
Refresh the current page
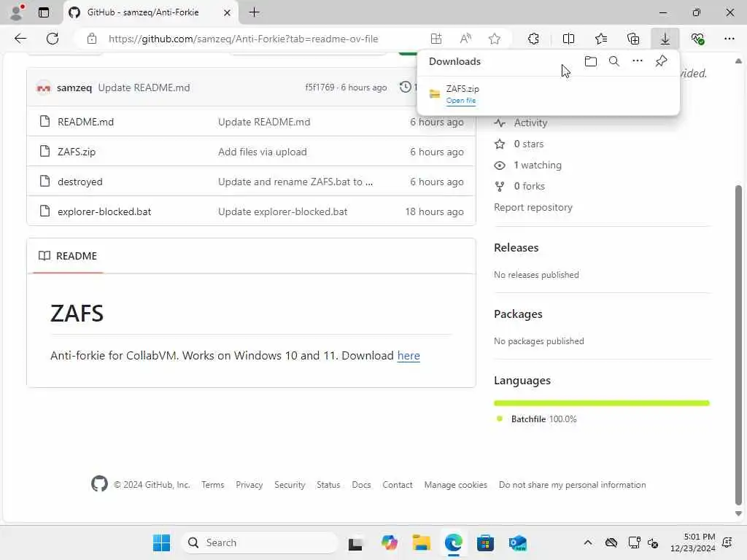[x=53, y=39]
